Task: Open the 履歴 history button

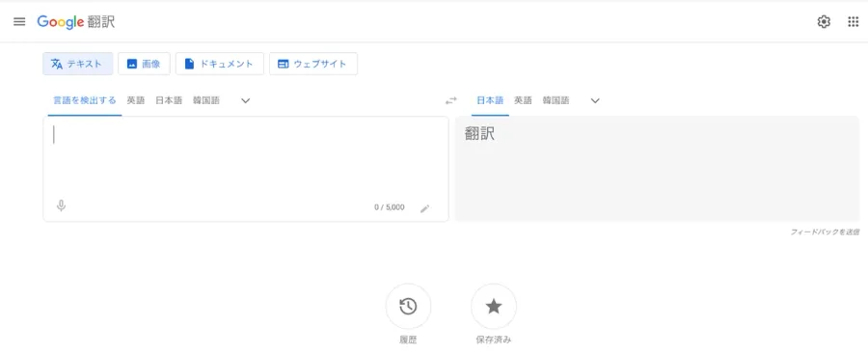Action: click(x=408, y=307)
